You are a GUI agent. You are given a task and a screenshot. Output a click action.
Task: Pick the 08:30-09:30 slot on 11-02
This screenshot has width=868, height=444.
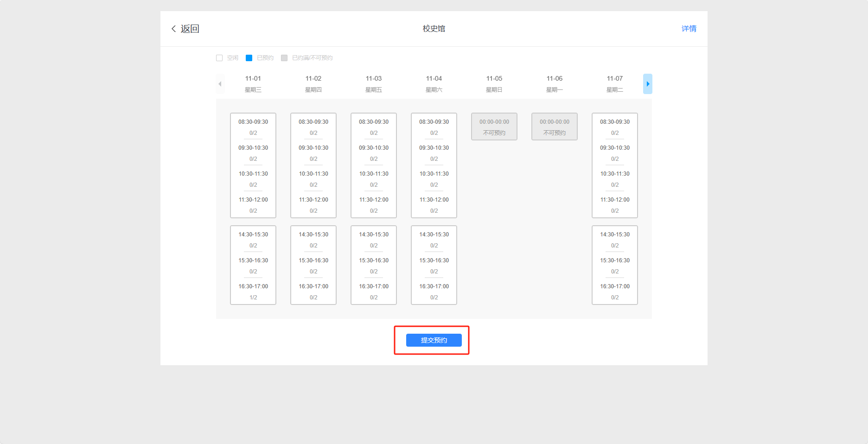[313, 127]
